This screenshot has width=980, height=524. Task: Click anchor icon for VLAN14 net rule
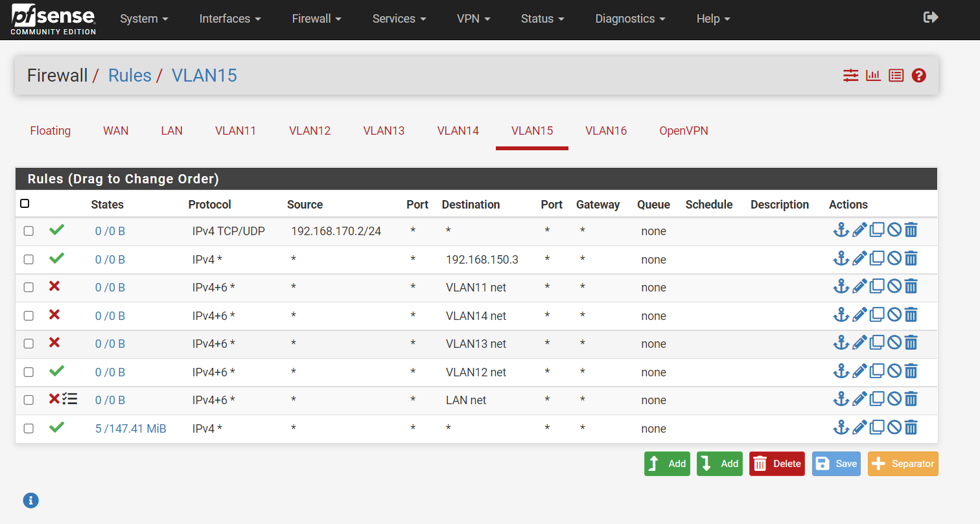pyautogui.click(x=841, y=315)
